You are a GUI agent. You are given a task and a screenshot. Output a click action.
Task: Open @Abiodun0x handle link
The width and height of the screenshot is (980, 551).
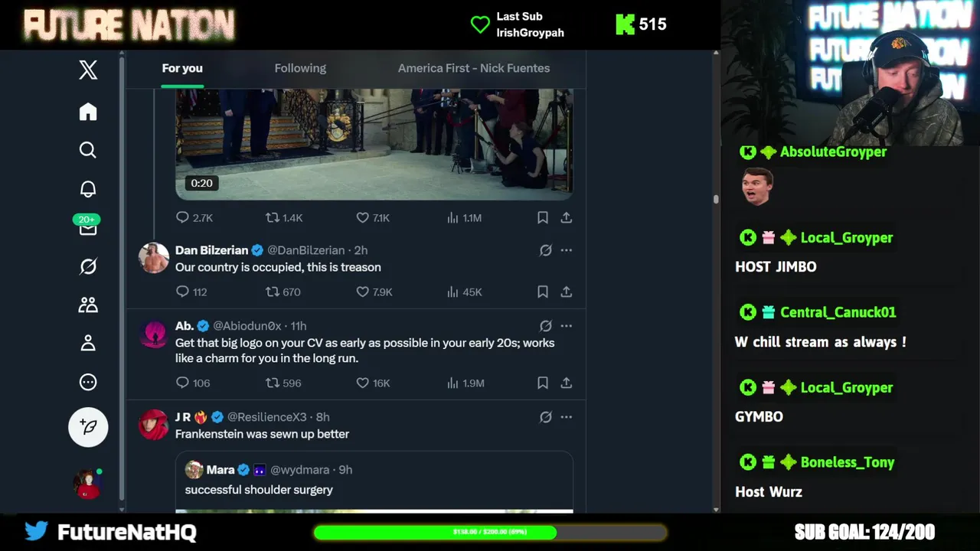pyautogui.click(x=247, y=326)
